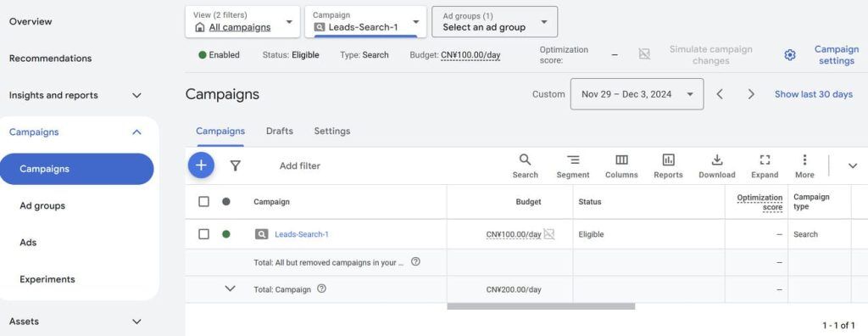Open the Search magnifier tool

[x=525, y=166]
